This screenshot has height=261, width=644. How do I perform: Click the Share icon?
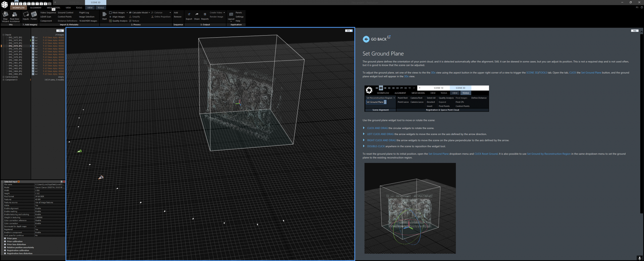click(x=197, y=15)
